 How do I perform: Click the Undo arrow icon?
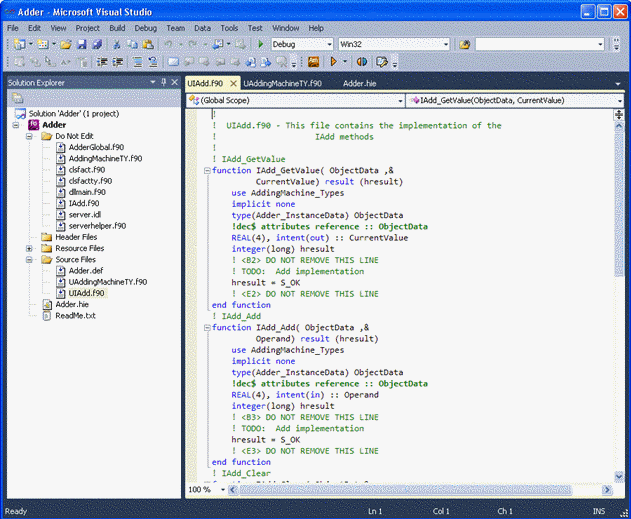[x=169, y=44]
